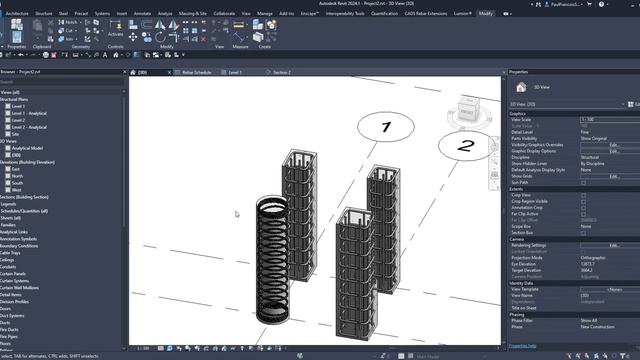This screenshot has width=640, height=360.
Task: Click the Undo arrow in quick access toolbar
Action: (20, 55)
